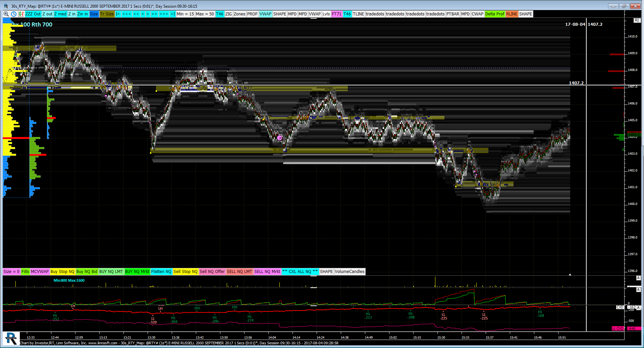The width and height of the screenshot is (644, 348).
Task: Click the vertical scrollbar at right edge
Action: [642, 81]
